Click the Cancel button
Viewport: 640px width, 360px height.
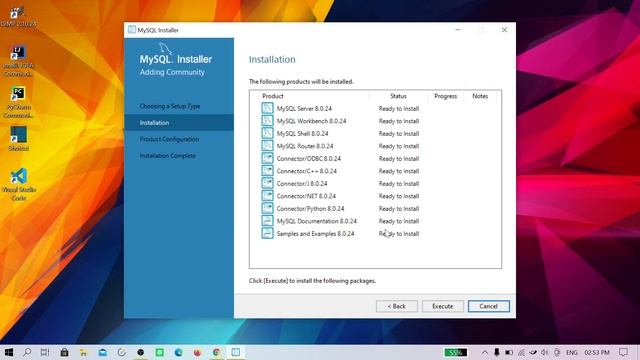489,306
